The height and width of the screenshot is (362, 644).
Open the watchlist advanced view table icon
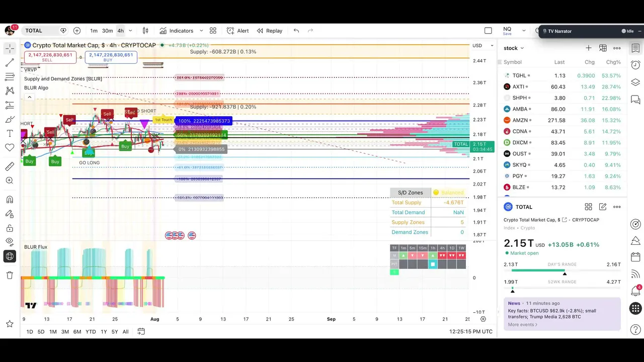click(603, 48)
